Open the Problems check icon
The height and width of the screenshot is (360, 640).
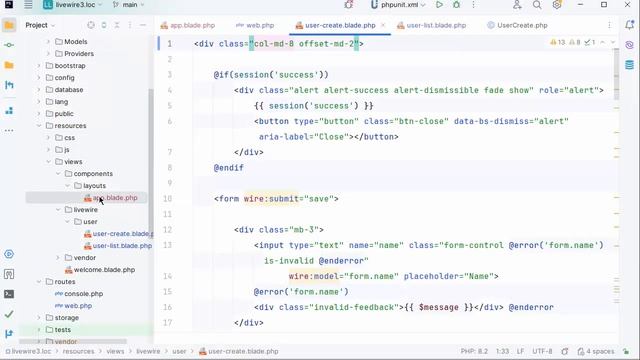pyautogui.click(x=9, y=314)
